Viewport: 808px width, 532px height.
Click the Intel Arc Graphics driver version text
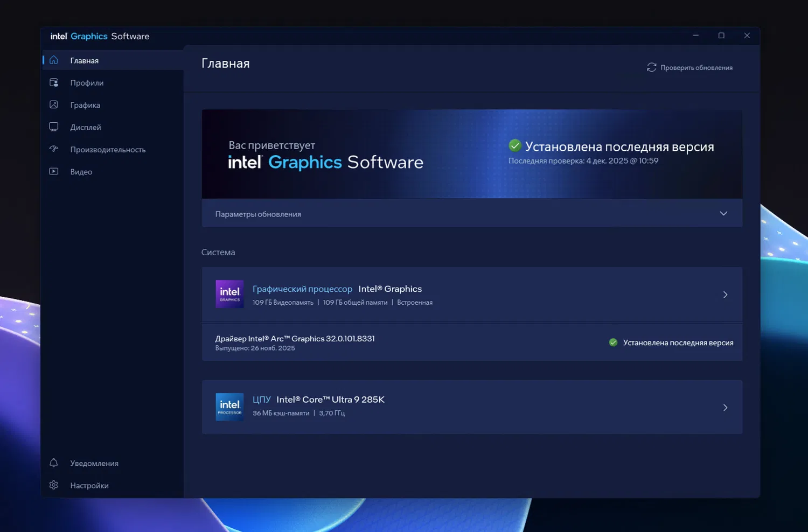point(295,338)
